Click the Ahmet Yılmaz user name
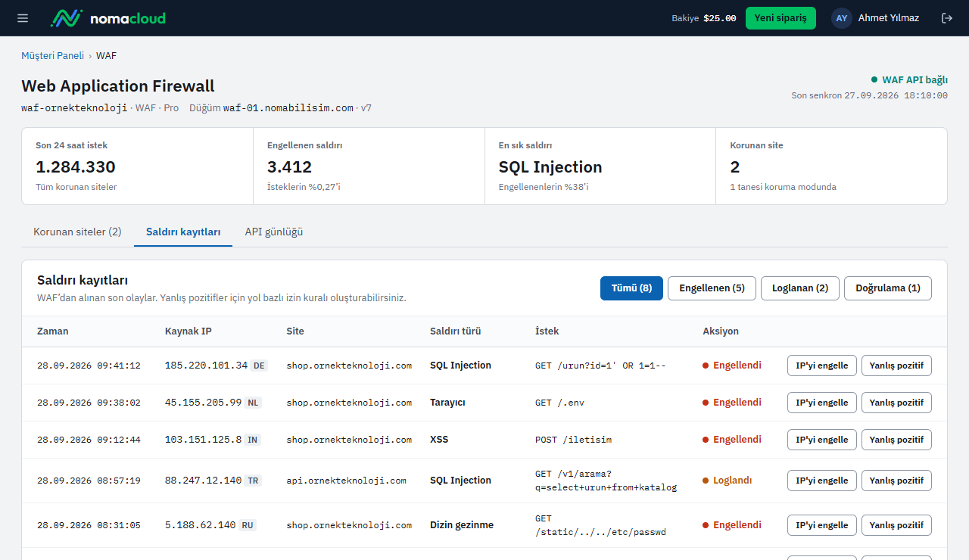 (x=889, y=18)
